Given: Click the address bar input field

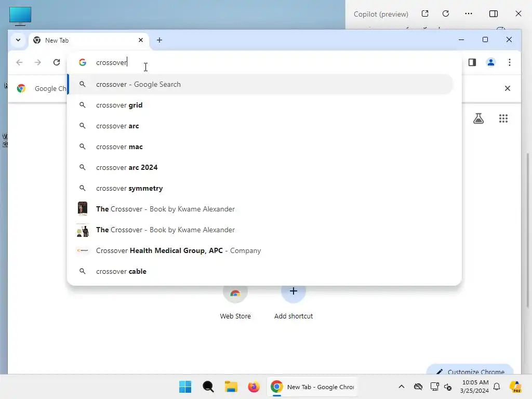Looking at the screenshot, I should [x=264, y=62].
